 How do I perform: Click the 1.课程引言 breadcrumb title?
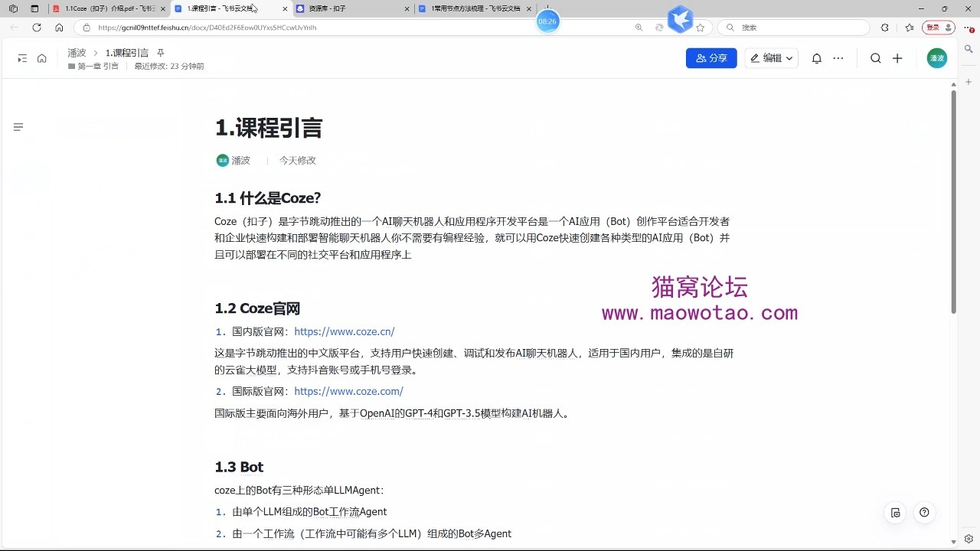coord(127,53)
